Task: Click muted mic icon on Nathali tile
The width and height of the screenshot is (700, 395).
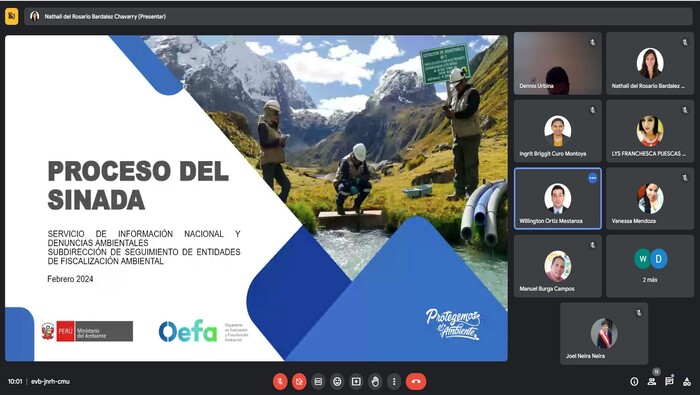Action: click(684, 42)
